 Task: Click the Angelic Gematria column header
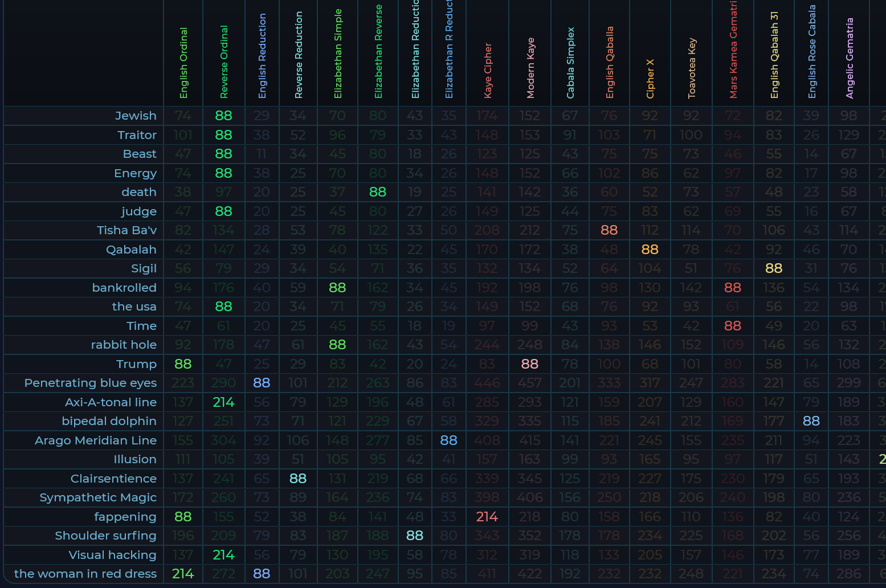pyautogui.click(x=850, y=58)
